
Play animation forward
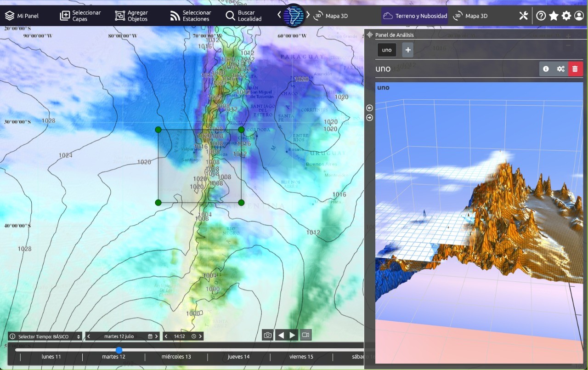pyautogui.click(x=293, y=335)
